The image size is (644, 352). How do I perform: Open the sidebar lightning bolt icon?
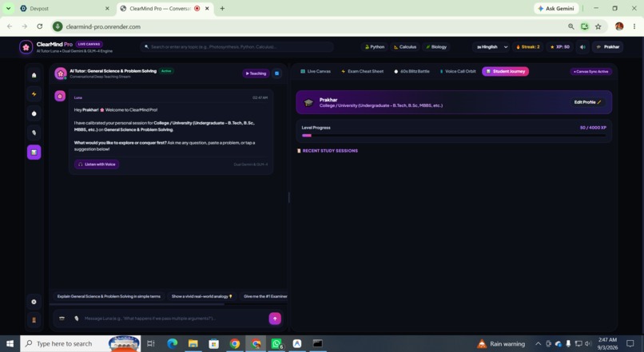coord(34,94)
